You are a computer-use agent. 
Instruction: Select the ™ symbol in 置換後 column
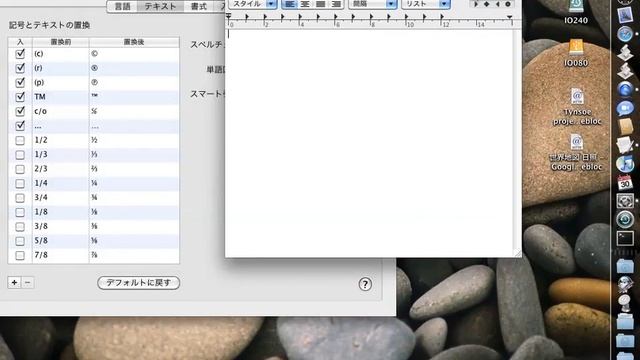(94, 96)
